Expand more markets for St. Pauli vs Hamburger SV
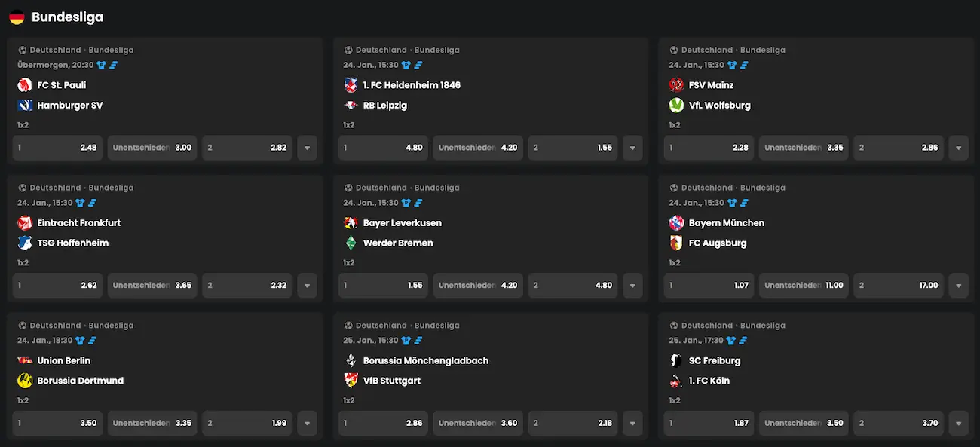 click(x=307, y=148)
